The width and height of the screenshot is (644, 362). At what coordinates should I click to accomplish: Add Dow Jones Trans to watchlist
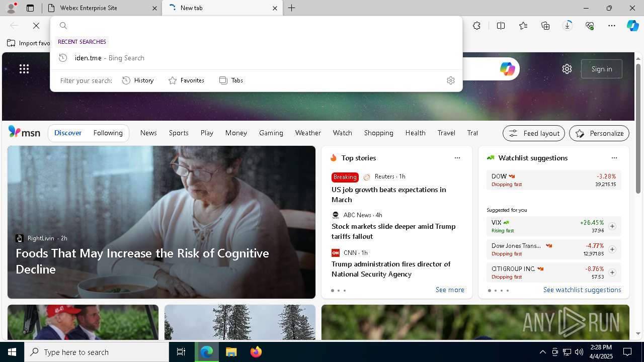(x=612, y=249)
